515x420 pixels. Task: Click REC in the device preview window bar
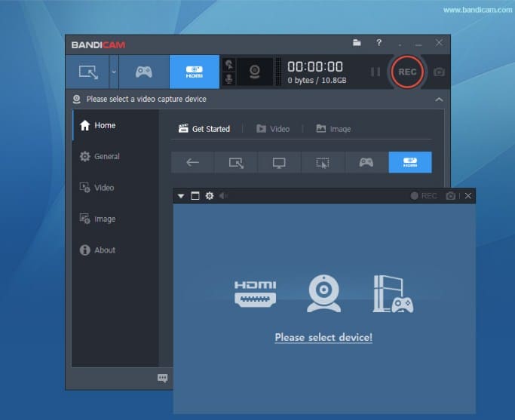pyautogui.click(x=424, y=196)
